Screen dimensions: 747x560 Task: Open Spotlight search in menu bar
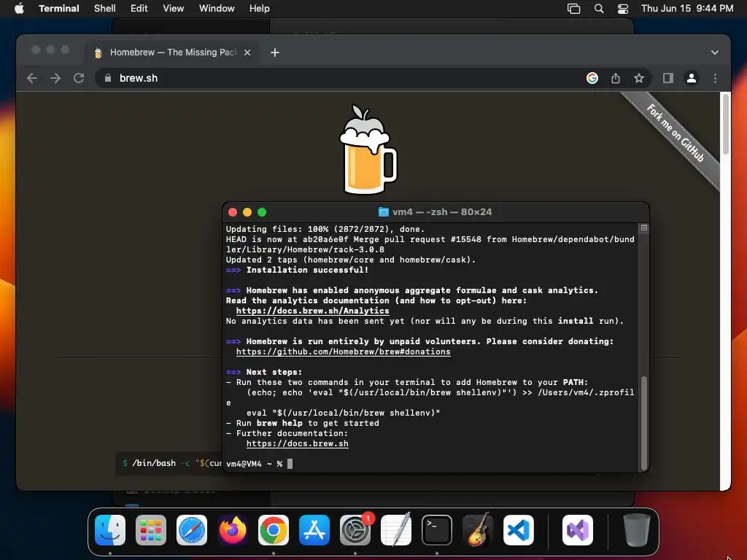click(599, 9)
